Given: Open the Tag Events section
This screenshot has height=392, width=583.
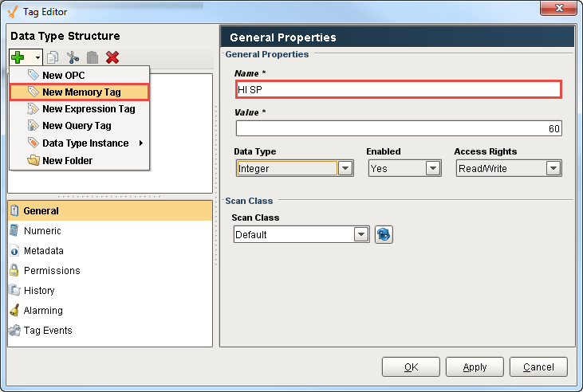Looking at the screenshot, I should coord(48,331).
